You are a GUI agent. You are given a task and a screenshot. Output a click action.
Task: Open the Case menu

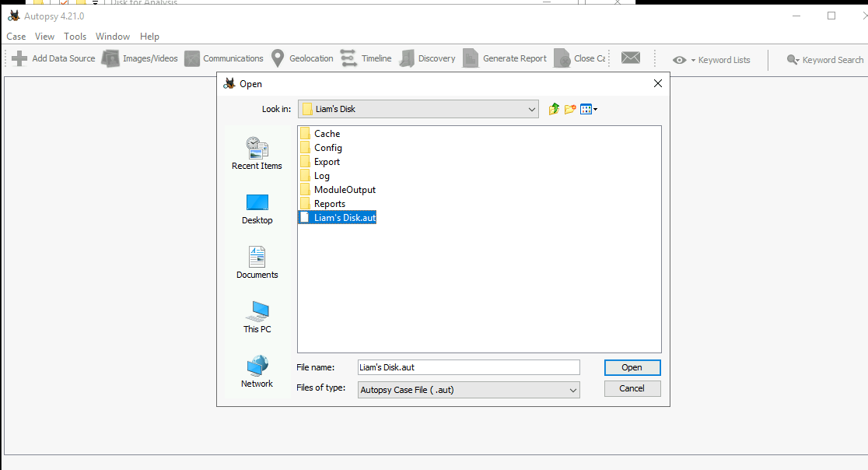point(16,37)
